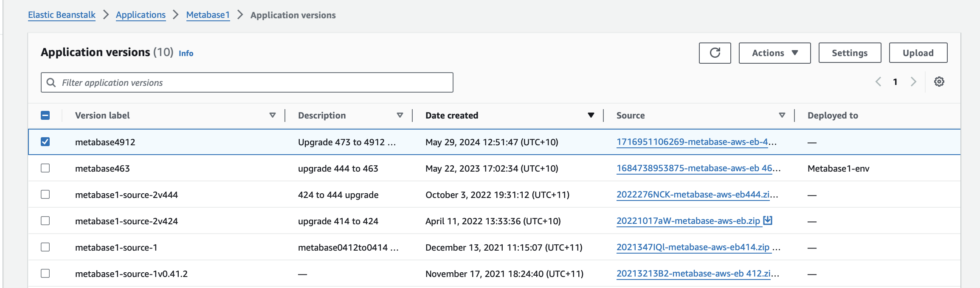The height and width of the screenshot is (288, 980).
Task: Open the Actions dropdown menu
Action: tap(774, 53)
